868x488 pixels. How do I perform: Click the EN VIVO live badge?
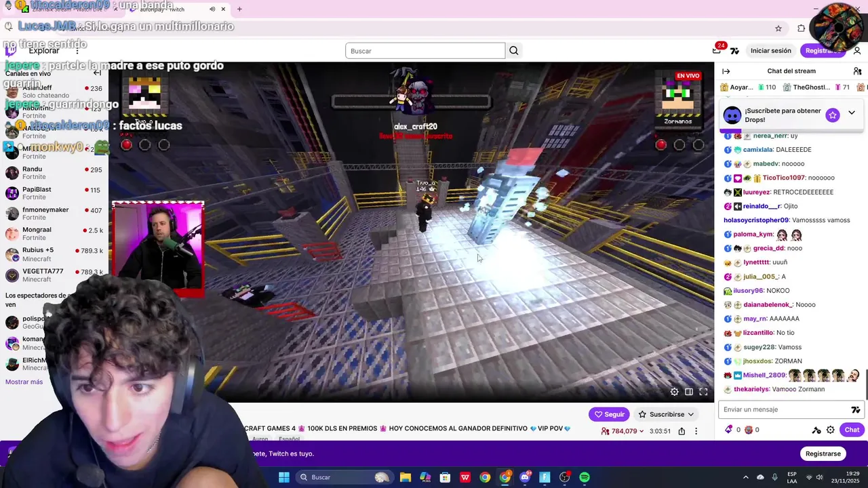688,76
